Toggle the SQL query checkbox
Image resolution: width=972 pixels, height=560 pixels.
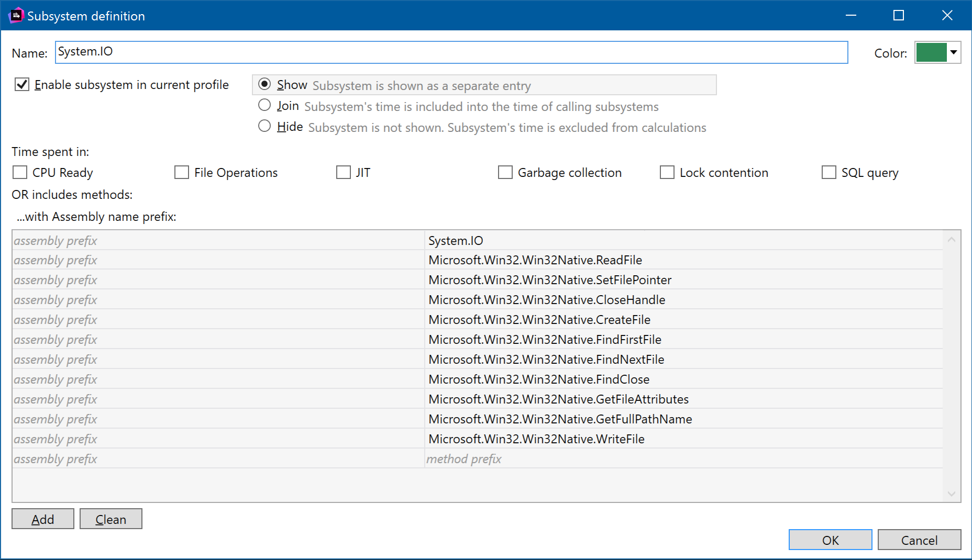pyautogui.click(x=829, y=172)
